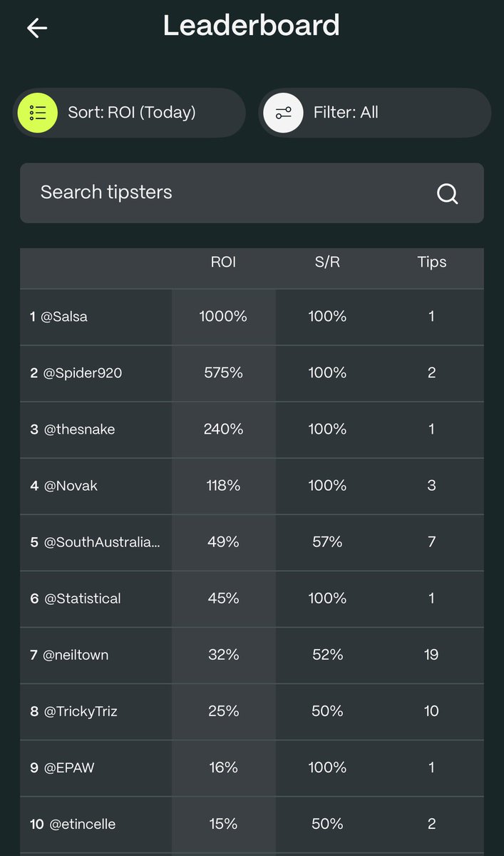Tap the back arrow icon
Viewport: 504px width, 856px height.
pos(36,28)
